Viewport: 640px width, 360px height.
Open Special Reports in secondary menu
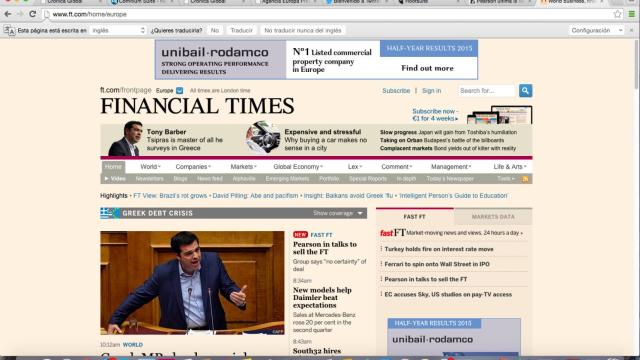pyautogui.click(x=367, y=179)
